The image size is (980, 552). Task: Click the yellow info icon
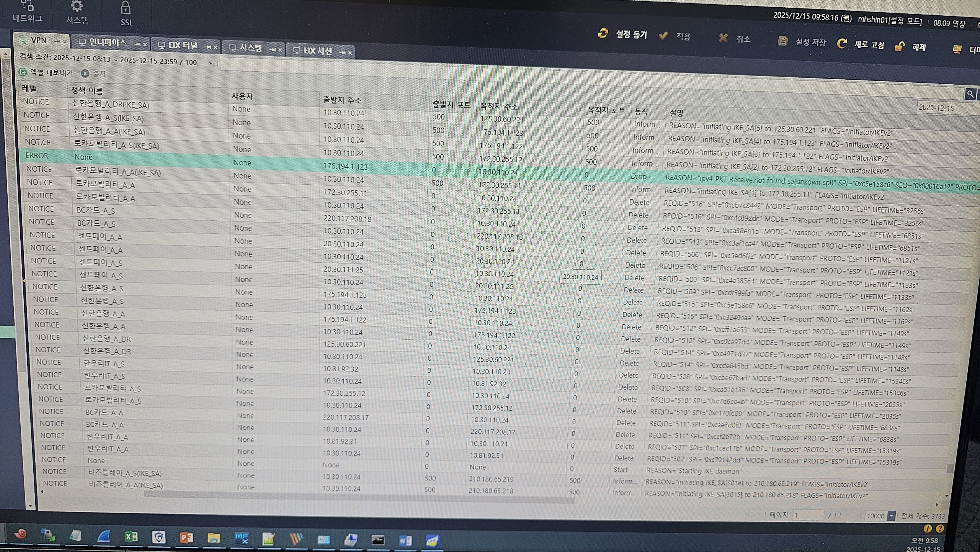pyautogui.click(x=928, y=529)
